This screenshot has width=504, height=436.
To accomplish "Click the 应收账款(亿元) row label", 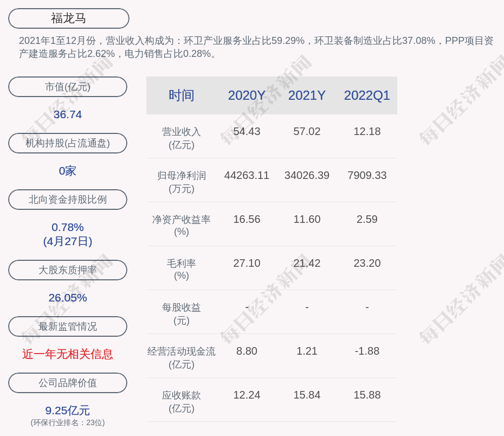I will (182, 402).
